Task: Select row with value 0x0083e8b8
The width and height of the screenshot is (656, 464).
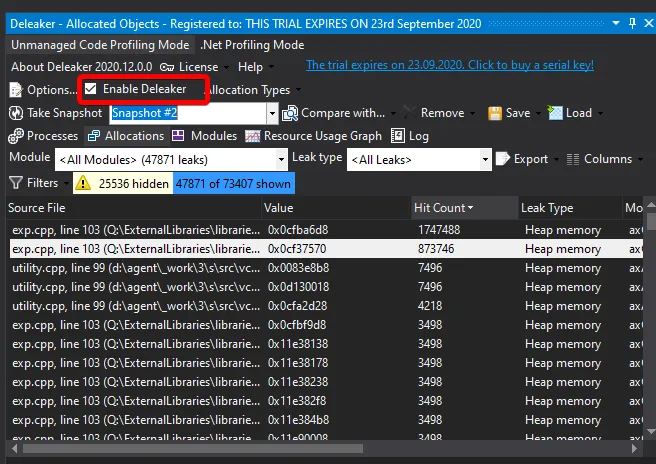Action: tap(326, 268)
